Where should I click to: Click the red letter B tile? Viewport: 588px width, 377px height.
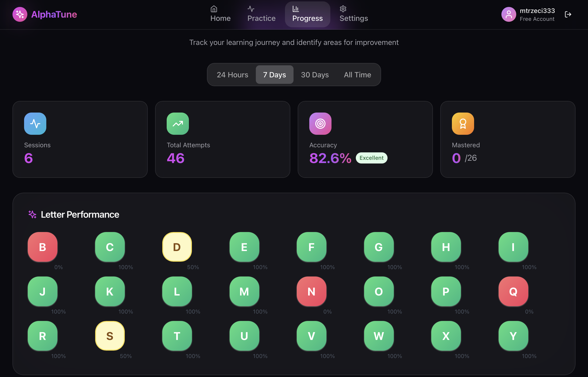(x=43, y=247)
